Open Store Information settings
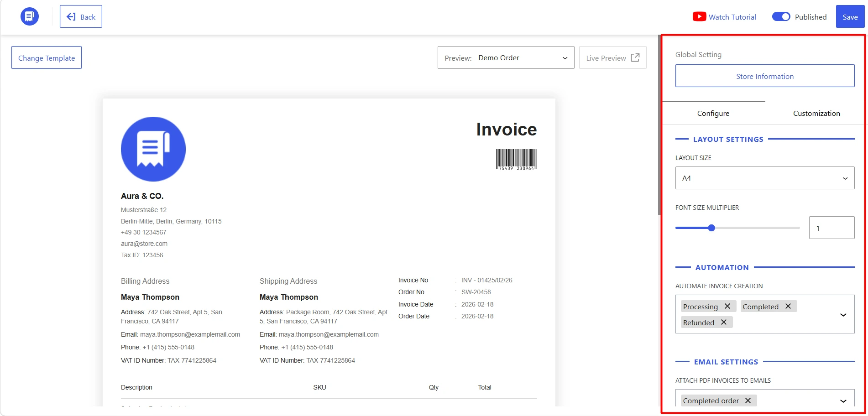868x416 pixels. coord(765,76)
